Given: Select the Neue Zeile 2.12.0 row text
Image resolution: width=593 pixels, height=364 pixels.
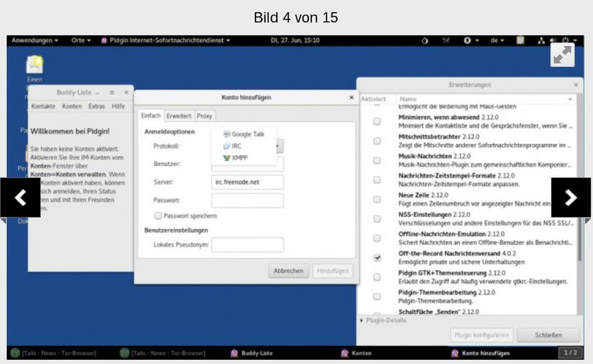Looking at the screenshot, I should tap(423, 195).
